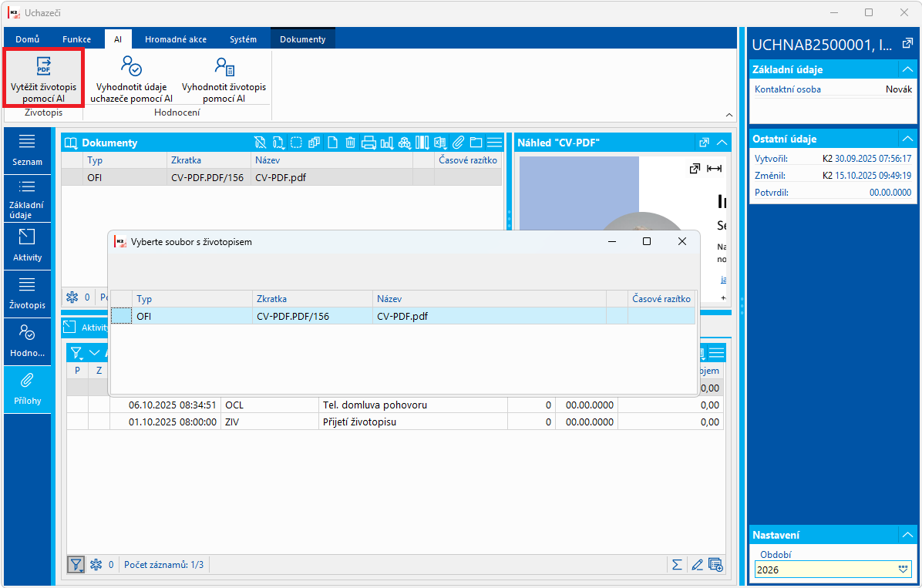Click trash delete icon in Dokumenty toolbar
The width and height of the screenshot is (922, 588).
(x=351, y=143)
